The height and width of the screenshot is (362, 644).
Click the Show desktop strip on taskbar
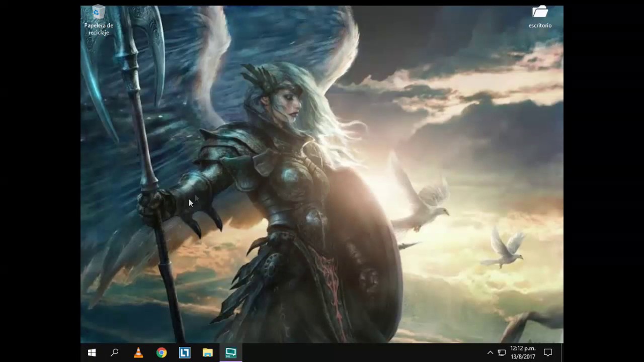click(x=561, y=353)
